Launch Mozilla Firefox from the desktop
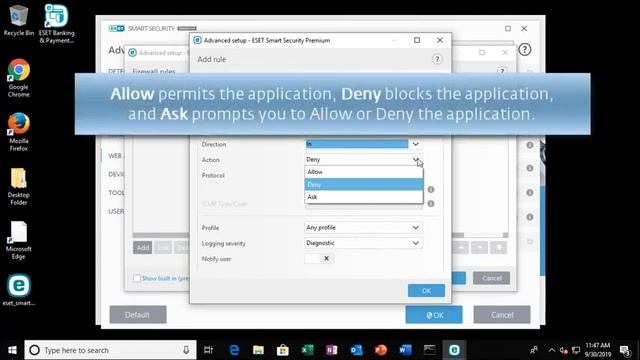The image size is (640, 360). click(x=18, y=131)
